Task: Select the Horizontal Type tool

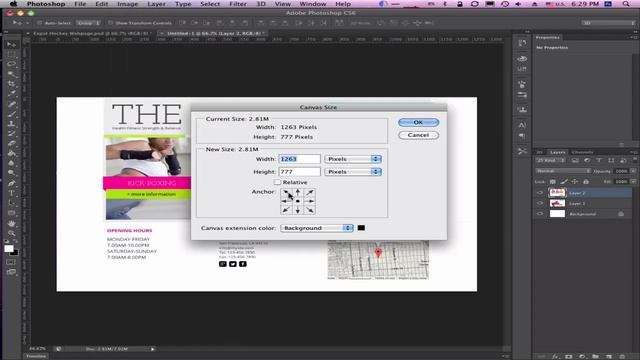Action: pos(11,193)
